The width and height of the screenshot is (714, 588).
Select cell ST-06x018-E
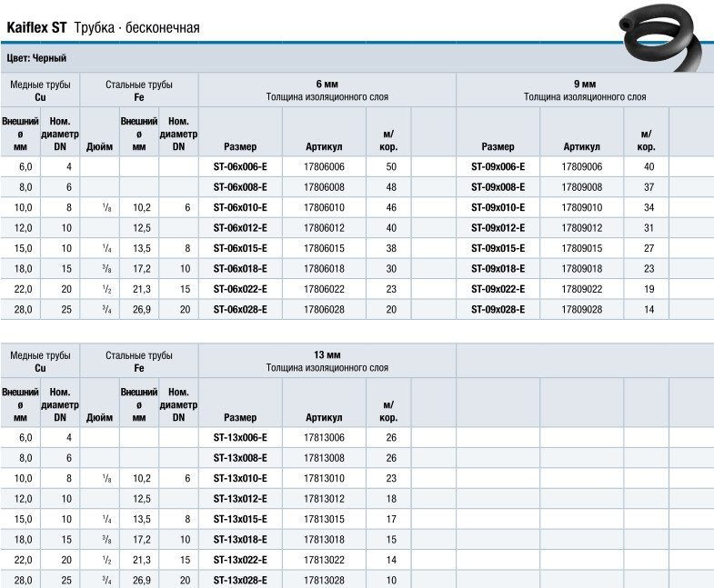pos(240,269)
